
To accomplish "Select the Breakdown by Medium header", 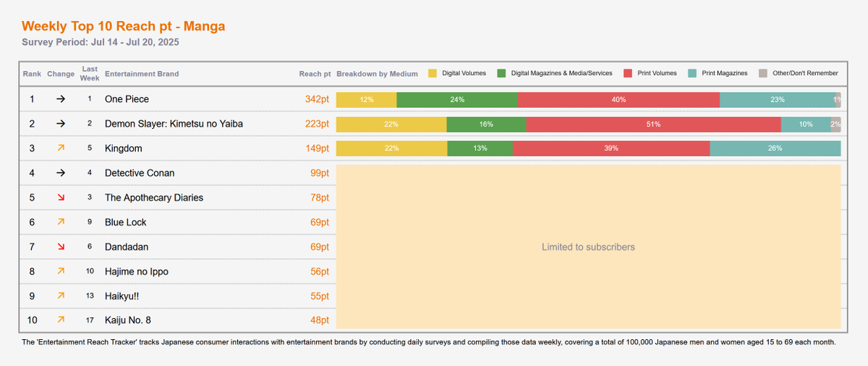I will pos(378,74).
